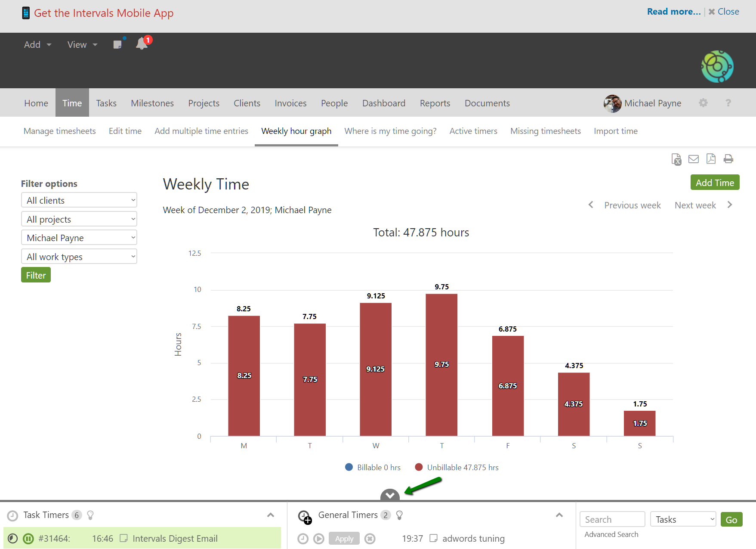756x549 pixels.
Task: Pause the #31464 task timer
Action: [x=28, y=539]
